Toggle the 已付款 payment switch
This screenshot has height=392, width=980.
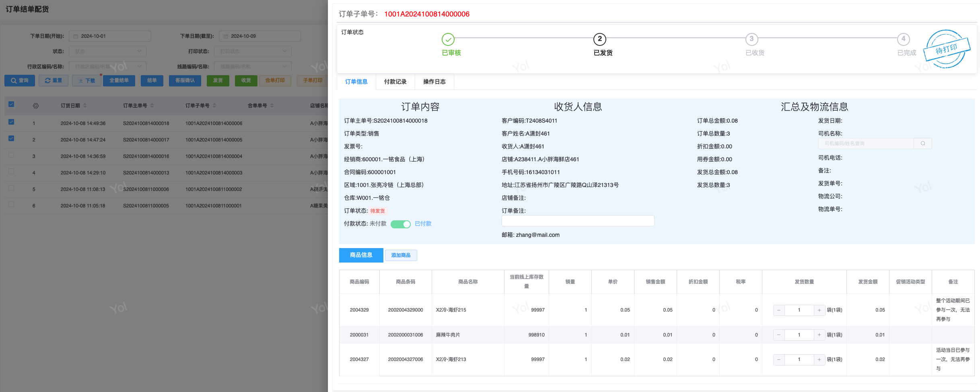(400, 224)
